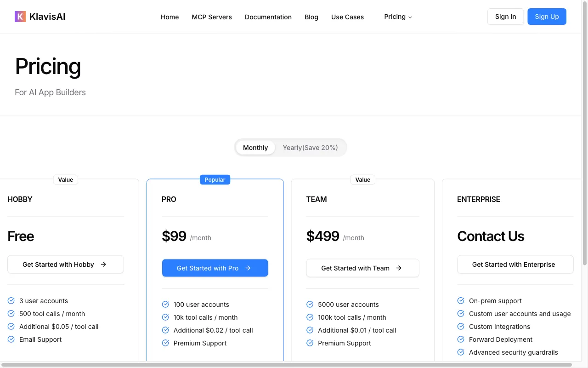This screenshot has width=588, height=368.
Task: Click check icon beside 100k tool calls / month
Action: pyautogui.click(x=310, y=317)
